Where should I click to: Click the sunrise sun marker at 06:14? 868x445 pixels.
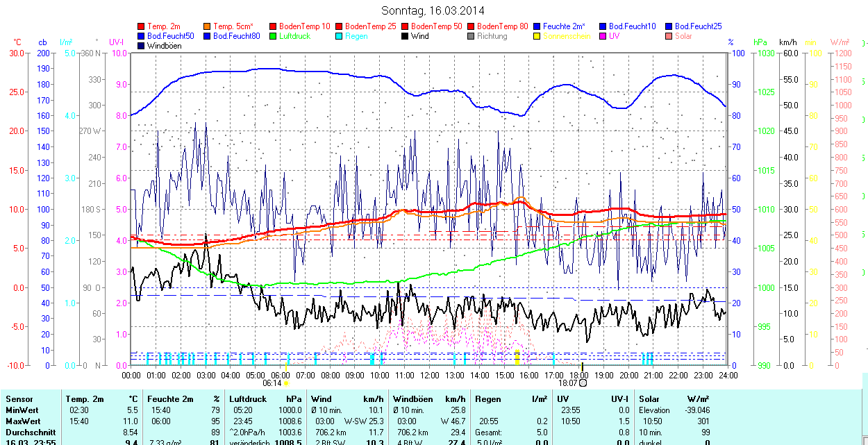point(286,383)
